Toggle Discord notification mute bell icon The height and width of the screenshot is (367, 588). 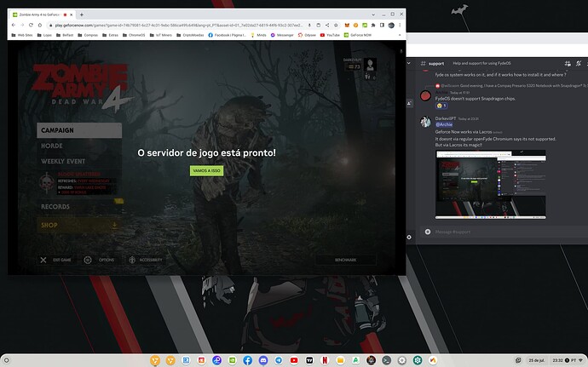point(579,63)
